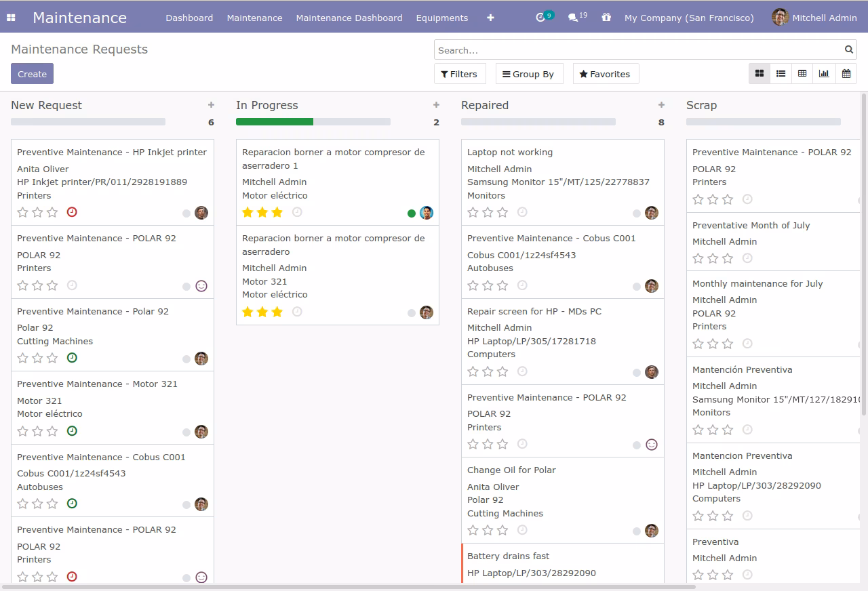868x591 pixels.
Task: Open the Mitchell Admin user menu
Action: [814, 18]
